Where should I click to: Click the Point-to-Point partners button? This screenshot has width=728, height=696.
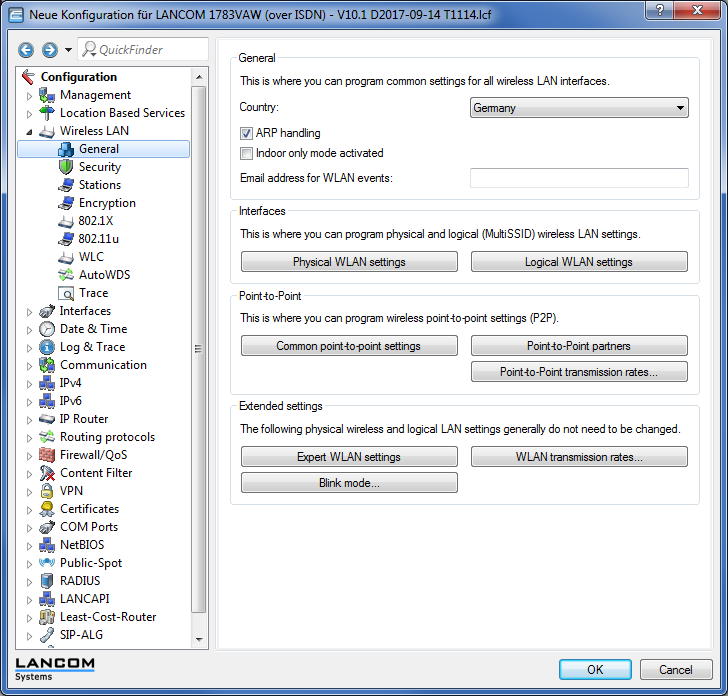tap(579, 346)
